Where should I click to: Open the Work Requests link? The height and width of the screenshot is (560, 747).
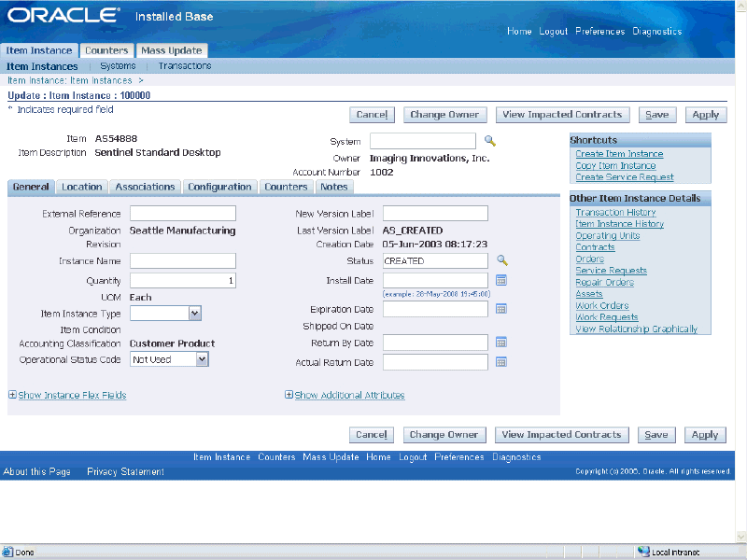(x=607, y=317)
